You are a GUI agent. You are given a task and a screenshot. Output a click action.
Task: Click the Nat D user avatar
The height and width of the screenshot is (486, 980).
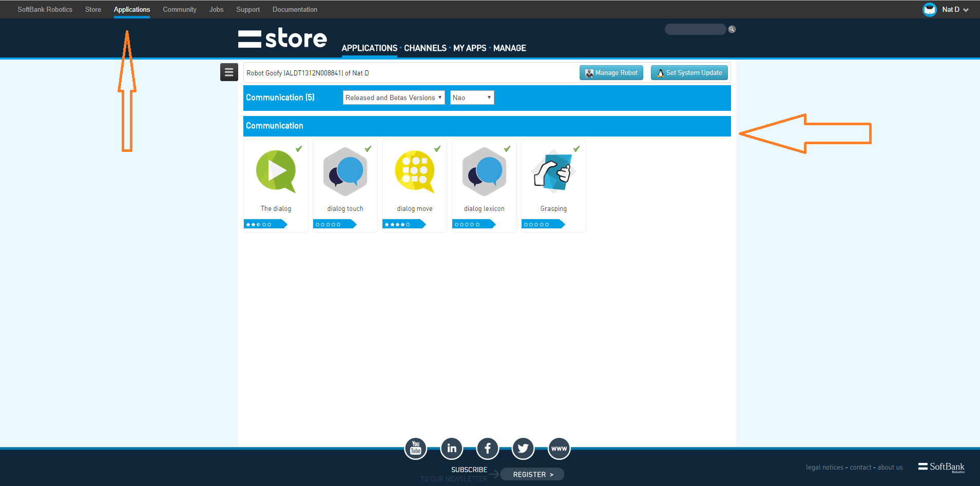(x=930, y=9)
